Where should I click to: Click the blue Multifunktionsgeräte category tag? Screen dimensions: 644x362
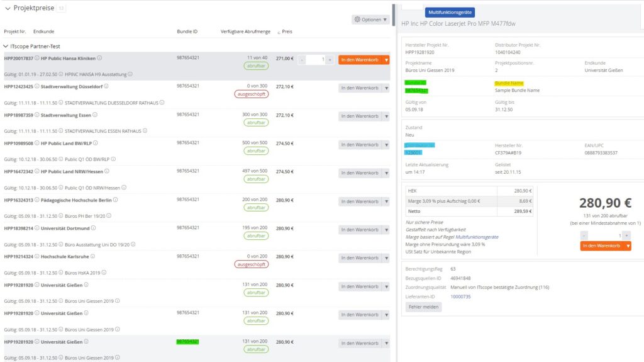pos(450,13)
